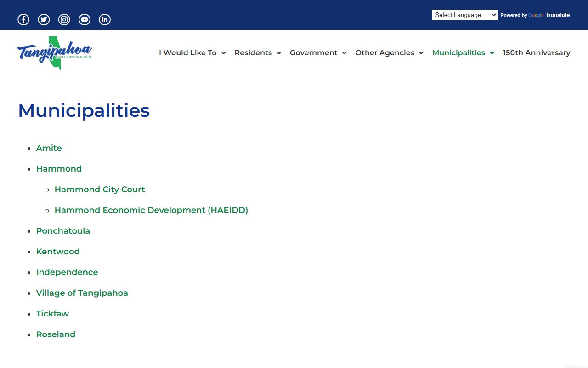Open the Ponchatoula link
The image size is (588, 368).
point(63,231)
